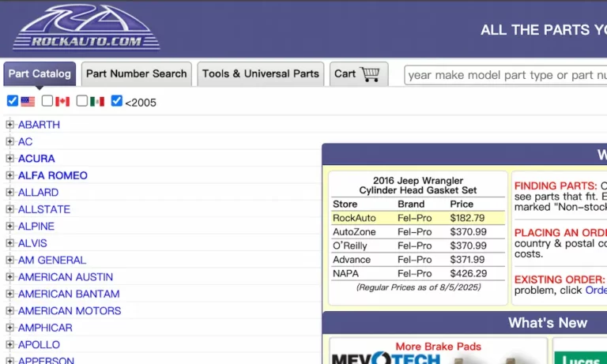
Task: Expand the ALLARD make
Action: [x=10, y=192]
